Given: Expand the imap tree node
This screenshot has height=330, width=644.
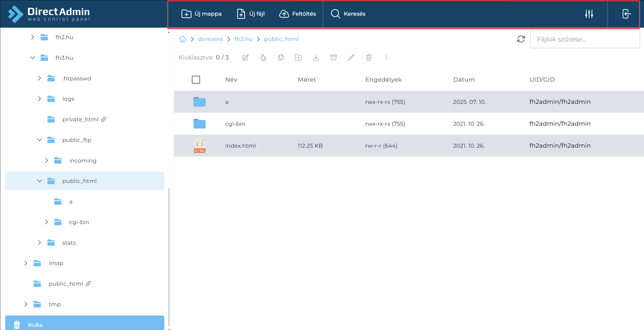Looking at the screenshot, I should [26, 263].
